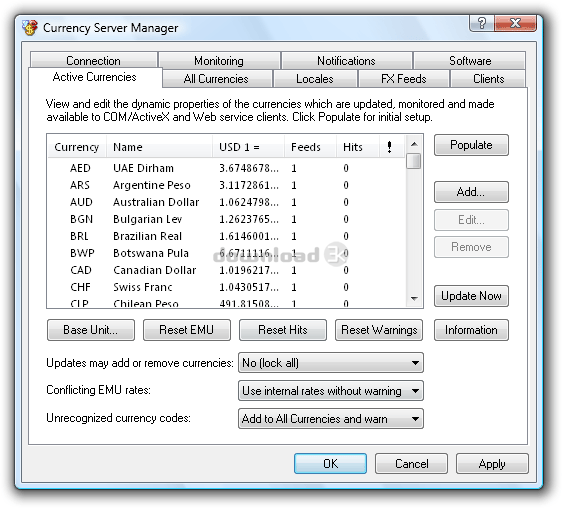Open the FX Feeds tab
The height and width of the screenshot is (508, 562).
[x=404, y=79]
